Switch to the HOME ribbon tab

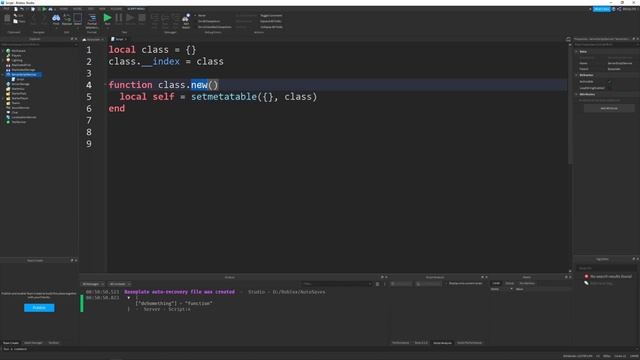64,9
